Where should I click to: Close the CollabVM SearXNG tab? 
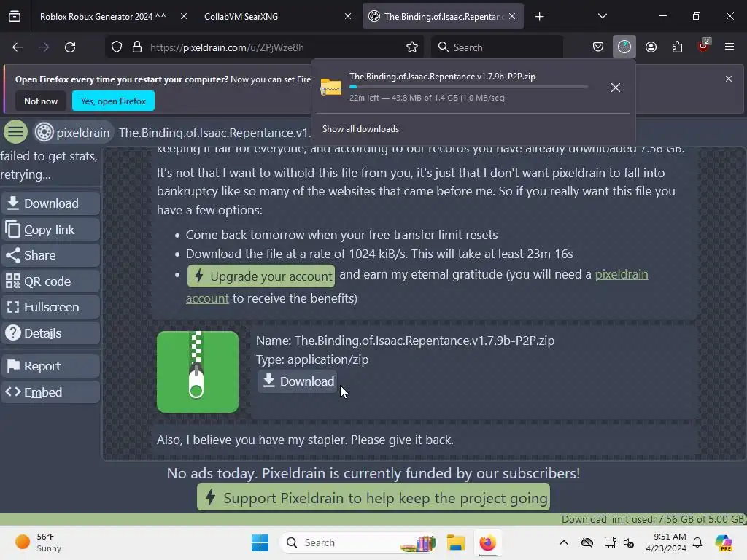click(348, 16)
